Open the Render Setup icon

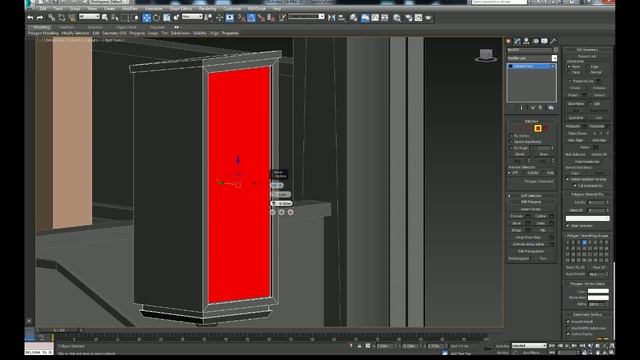point(409,18)
